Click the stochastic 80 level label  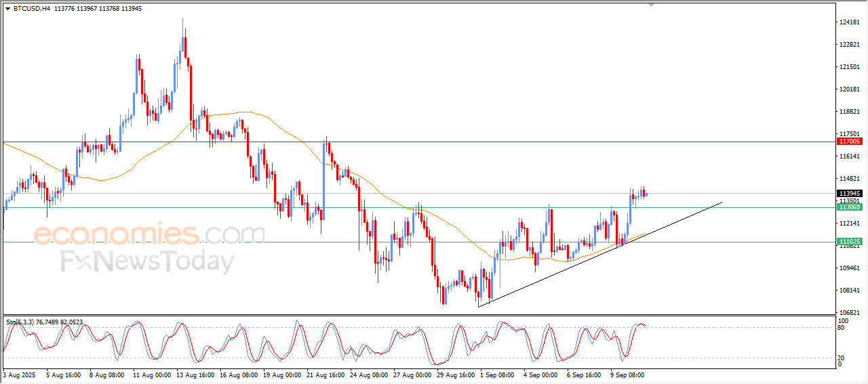[x=842, y=328]
